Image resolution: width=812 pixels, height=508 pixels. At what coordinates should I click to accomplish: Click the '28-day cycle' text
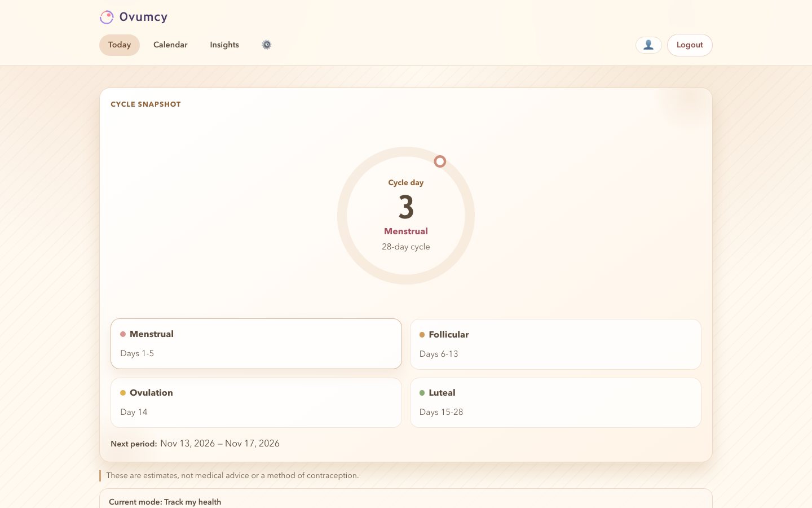pyautogui.click(x=406, y=247)
